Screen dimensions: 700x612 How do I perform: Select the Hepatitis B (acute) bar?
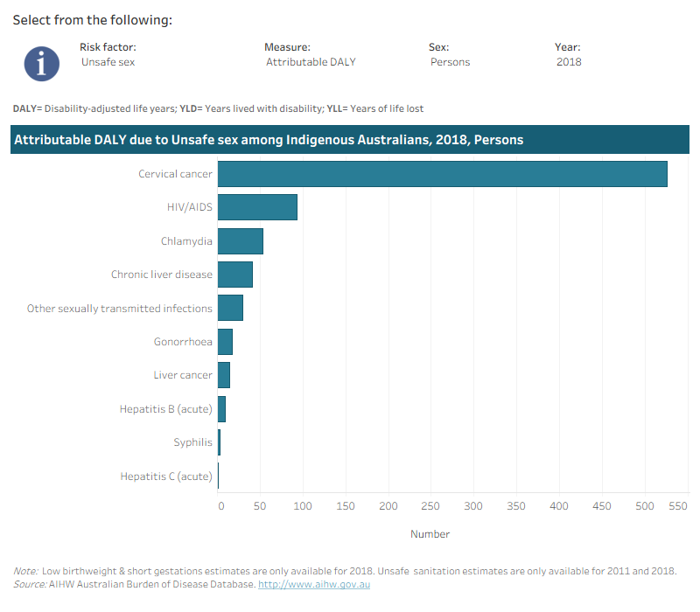click(221, 409)
